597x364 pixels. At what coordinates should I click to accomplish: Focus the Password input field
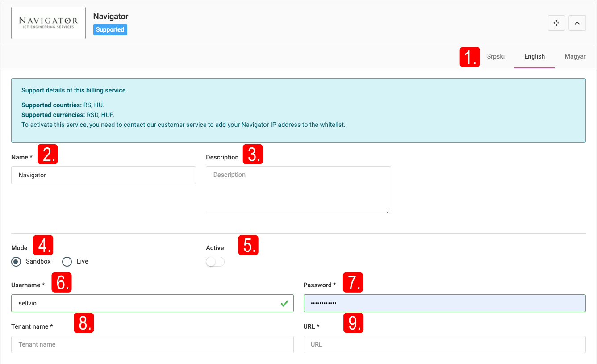click(x=444, y=303)
